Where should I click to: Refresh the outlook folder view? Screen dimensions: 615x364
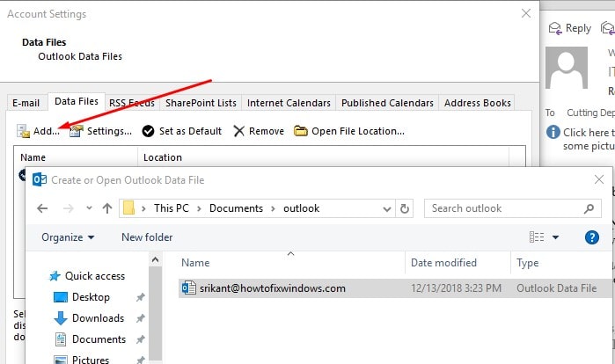tap(405, 208)
